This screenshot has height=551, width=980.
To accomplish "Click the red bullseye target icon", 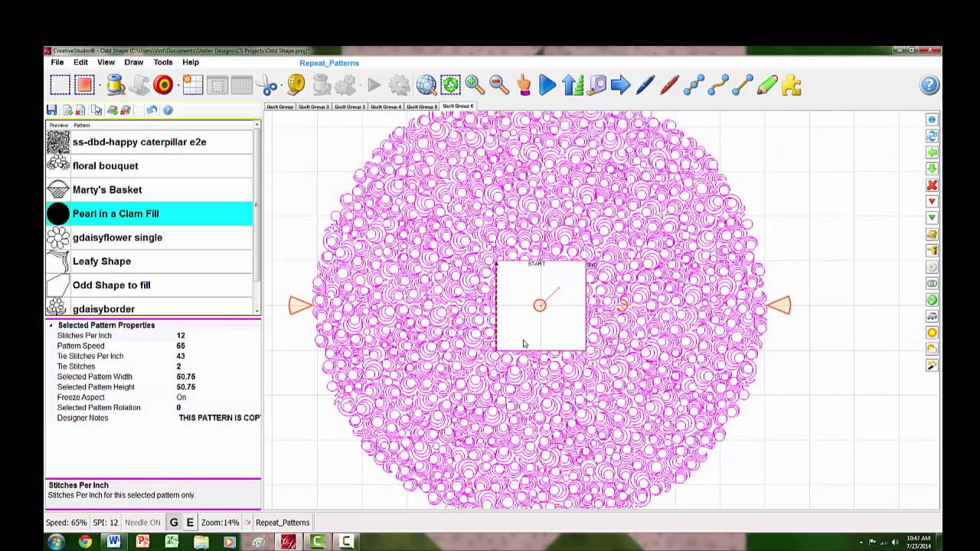I will pyautogui.click(x=163, y=85).
